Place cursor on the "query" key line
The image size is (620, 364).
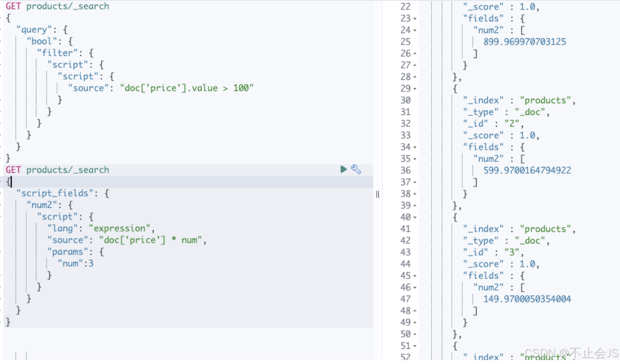(42, 30)
